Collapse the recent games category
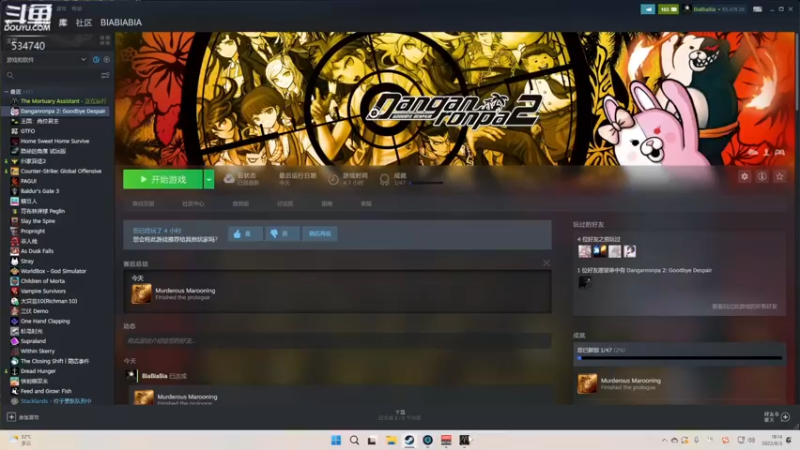This screenshot has width=800, height=450. [x=6, y=92]
